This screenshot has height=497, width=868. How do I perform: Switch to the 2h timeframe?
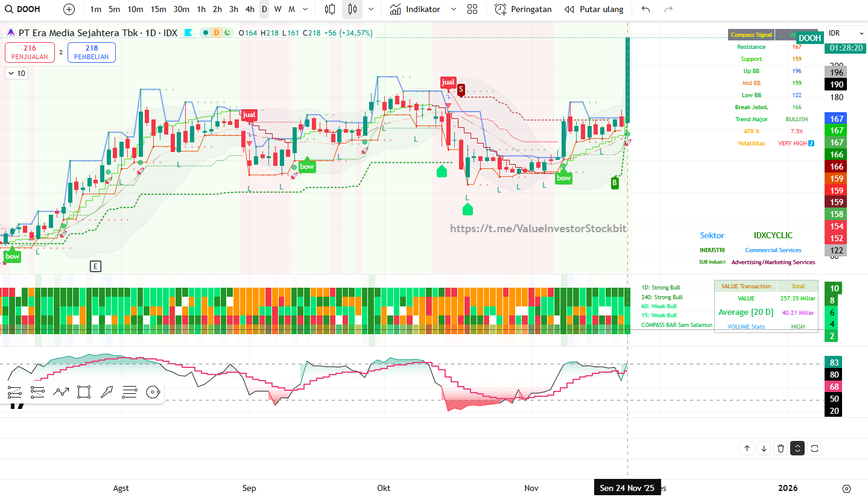[217, 9]
